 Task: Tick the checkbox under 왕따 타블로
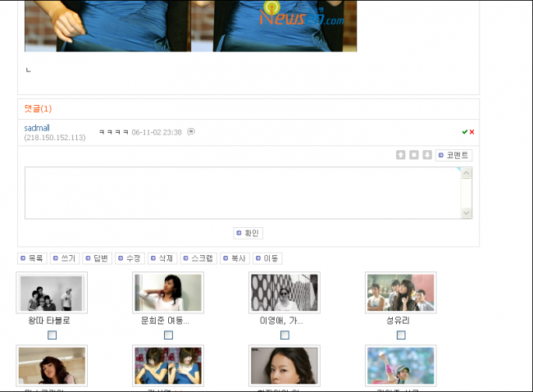tap(52, 335)
